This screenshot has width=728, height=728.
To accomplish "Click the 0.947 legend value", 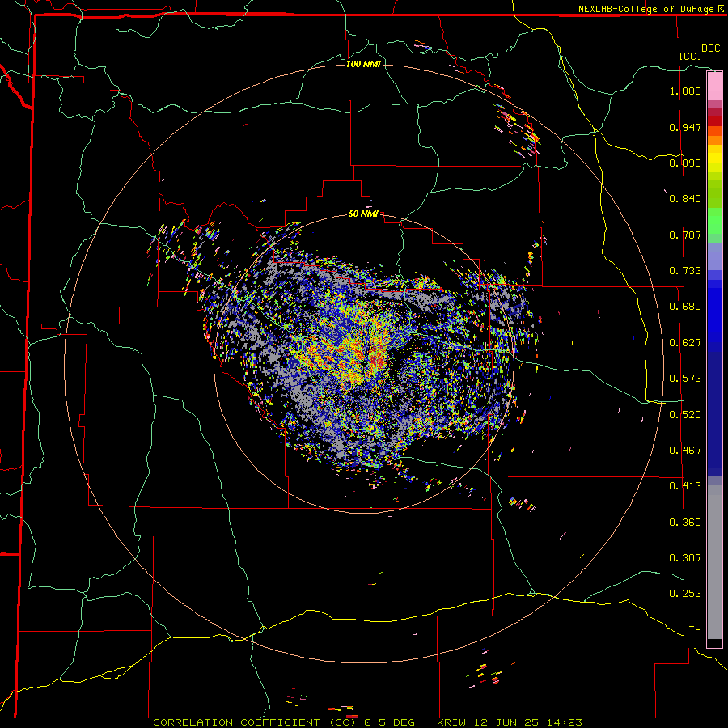I will [x=685, y=127].
